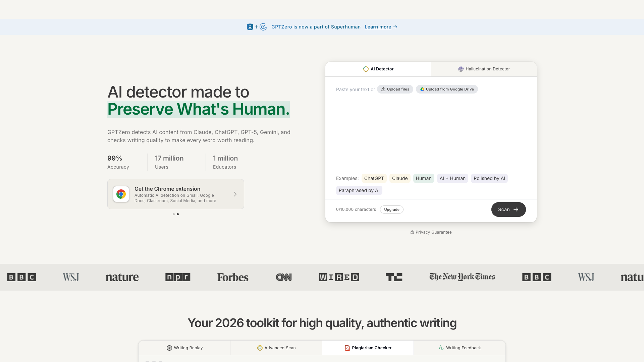The image size is (644, 362).
Task: Click Upload from Google Drive button
Action: [447, 89]
